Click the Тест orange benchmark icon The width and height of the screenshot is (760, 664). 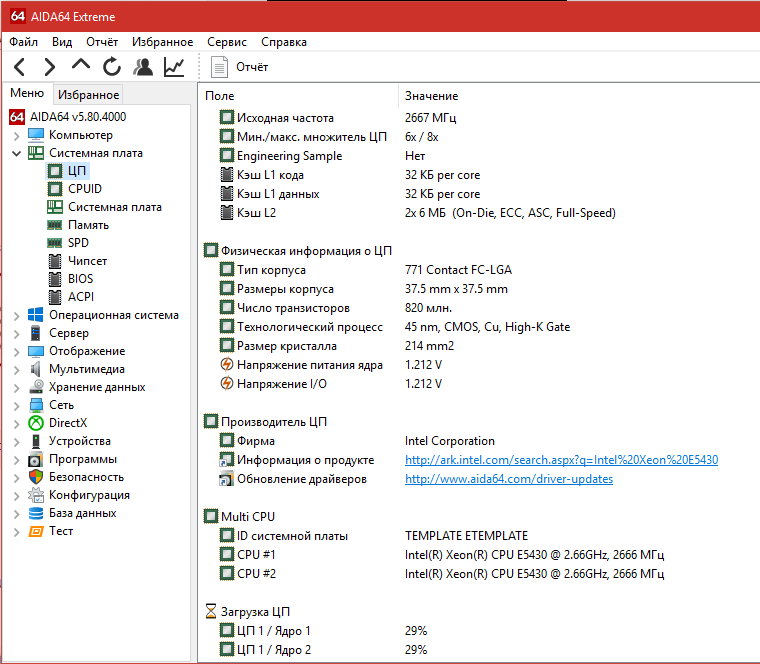36,531
